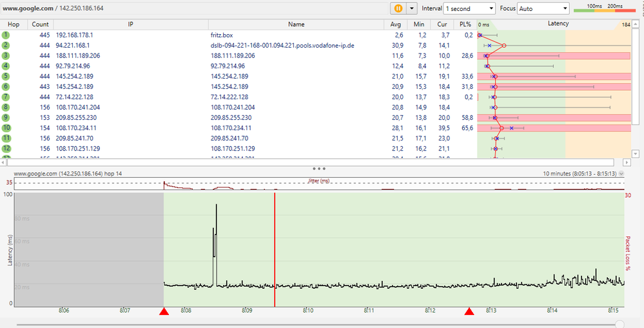The width and height of the screenshot is (644, 328).
Task: Open the Interval combo box
Action: tap(469, 8)
